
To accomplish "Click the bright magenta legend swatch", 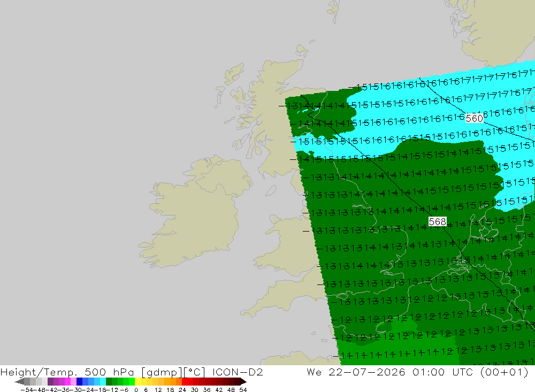I will tap(67, 381).
